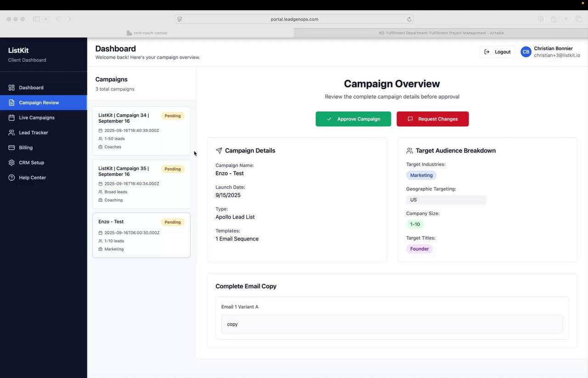
Task: Click the Target Audience people icon
Action: [x=409, y=150]
